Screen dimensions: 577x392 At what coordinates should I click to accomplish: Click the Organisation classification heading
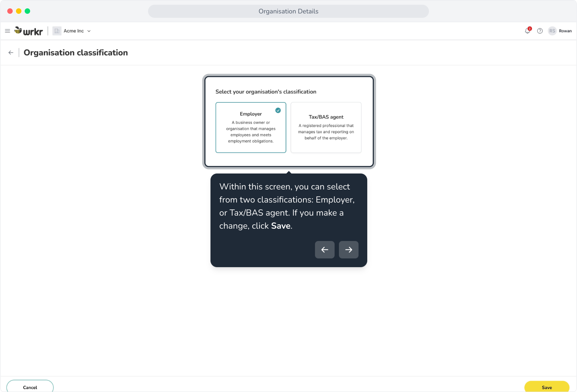click(x=76, y=53)
